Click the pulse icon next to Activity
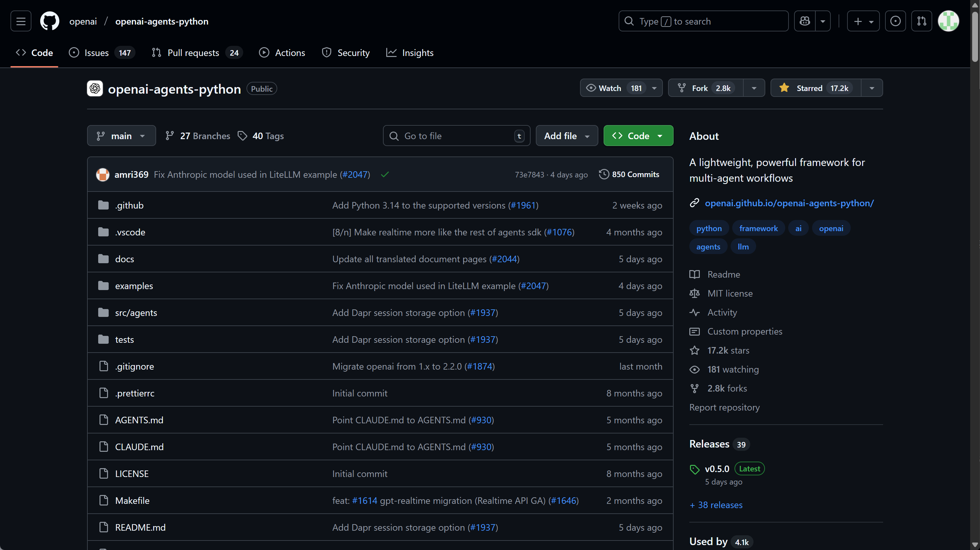This screenshot has width=980, height=550. pos(695,313)
